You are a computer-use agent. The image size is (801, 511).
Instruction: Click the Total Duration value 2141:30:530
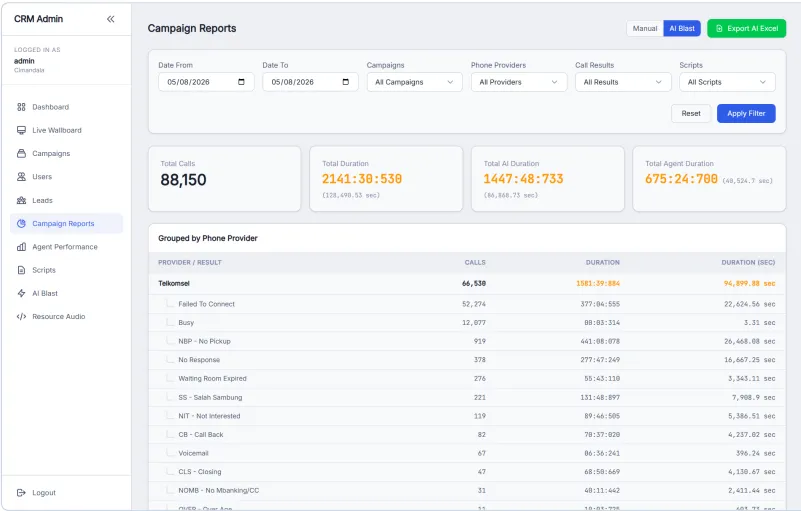click(362, 179)
